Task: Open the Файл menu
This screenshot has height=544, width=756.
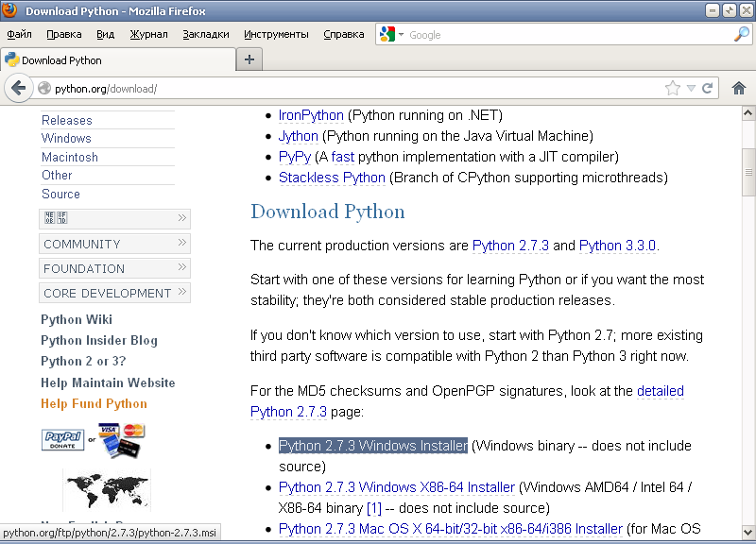Action: click(x=19, y=34)
